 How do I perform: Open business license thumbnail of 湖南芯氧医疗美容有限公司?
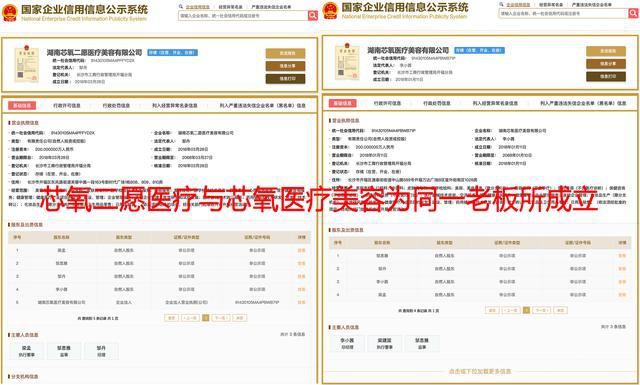pyautogui.click(x=347, y=62)
